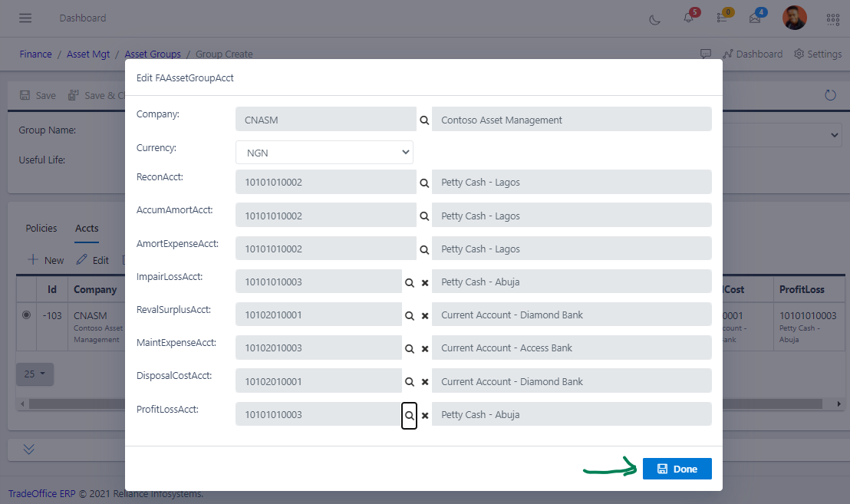Open the Company lookup magnifier
Screen dimensions: 850x504
(x=424, y=119)
